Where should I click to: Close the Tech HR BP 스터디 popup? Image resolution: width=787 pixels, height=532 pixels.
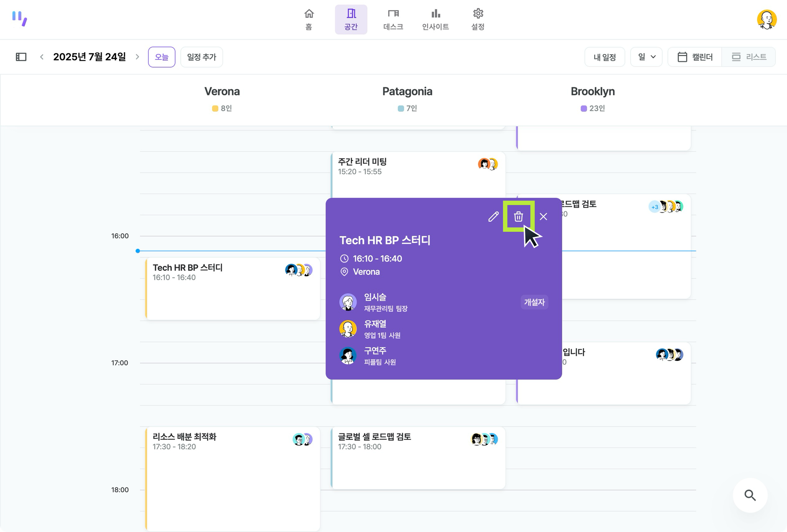[x=543, y=217]
